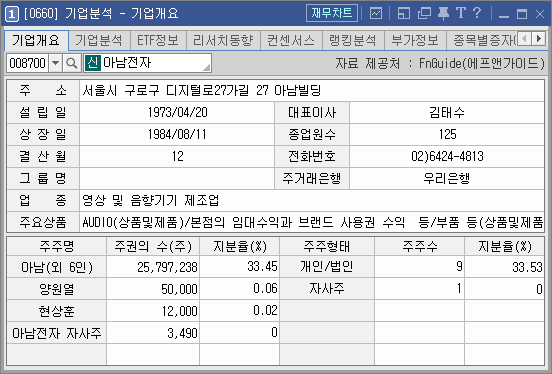The height and width of the screenshot is (374, 552).
Task: Click shareholder row 아남(외 6인)
Action: (57, 267)
